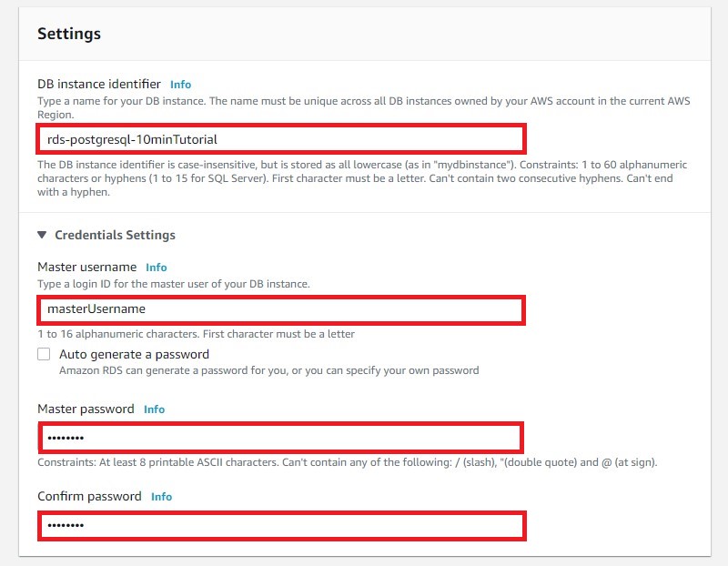The height and width of the screenshot is (566, 728).
Task: Click into the Master password field
Action: point(280,438)
